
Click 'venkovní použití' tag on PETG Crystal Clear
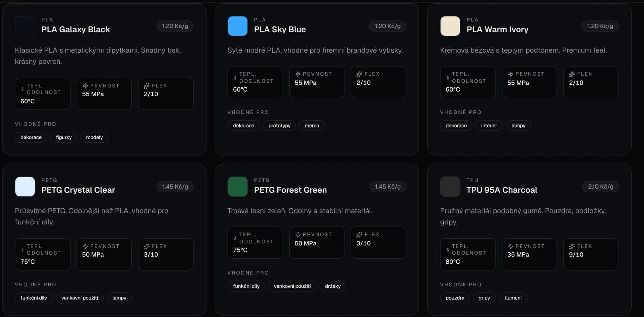[80, 298]
